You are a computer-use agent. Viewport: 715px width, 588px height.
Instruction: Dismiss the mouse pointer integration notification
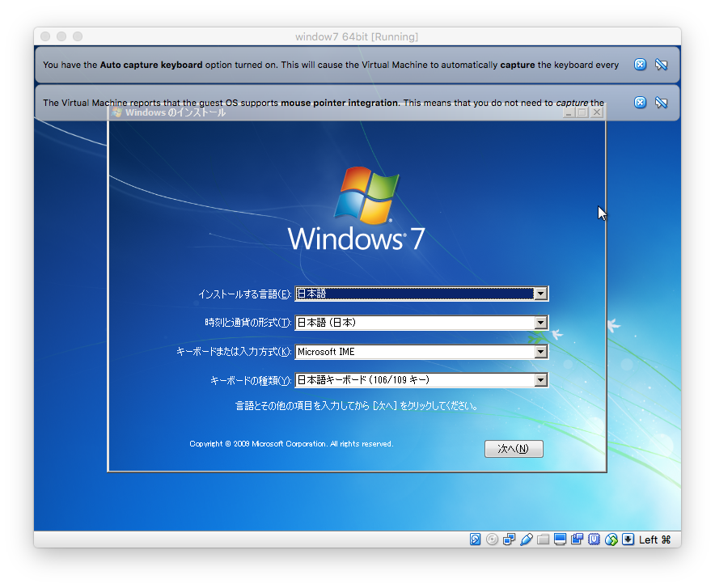641,102
